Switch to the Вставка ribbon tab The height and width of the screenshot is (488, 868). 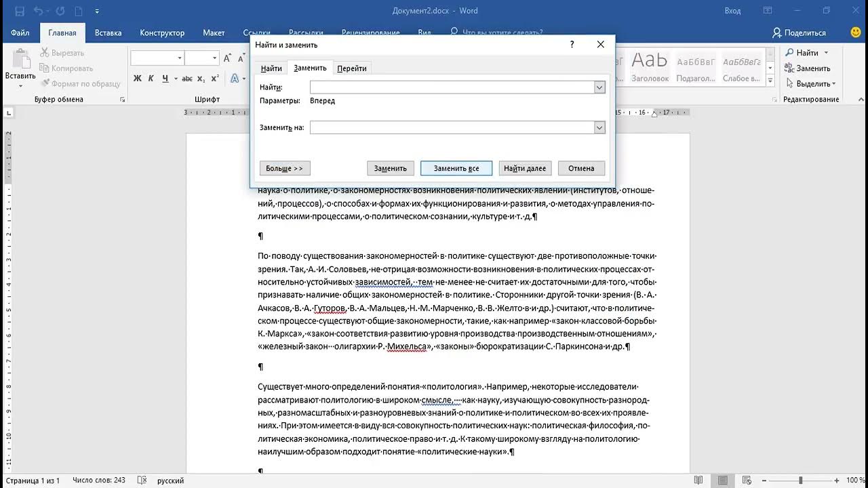(x=108, y=33)
